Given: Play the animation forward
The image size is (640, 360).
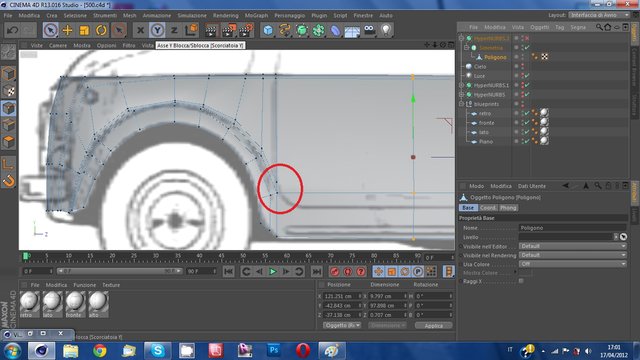Looking at the screenshot, I should (273, 271).
